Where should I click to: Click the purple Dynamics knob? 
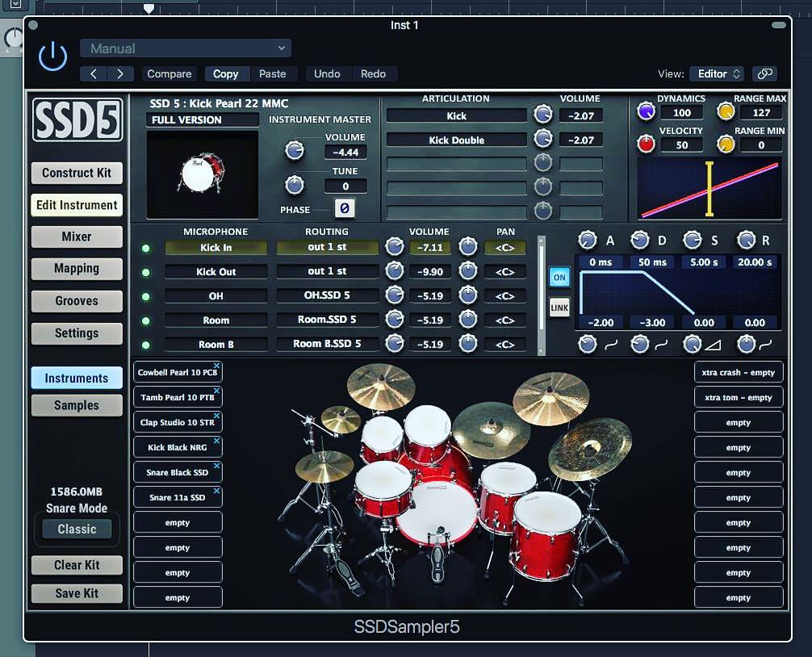pos(646,112)
